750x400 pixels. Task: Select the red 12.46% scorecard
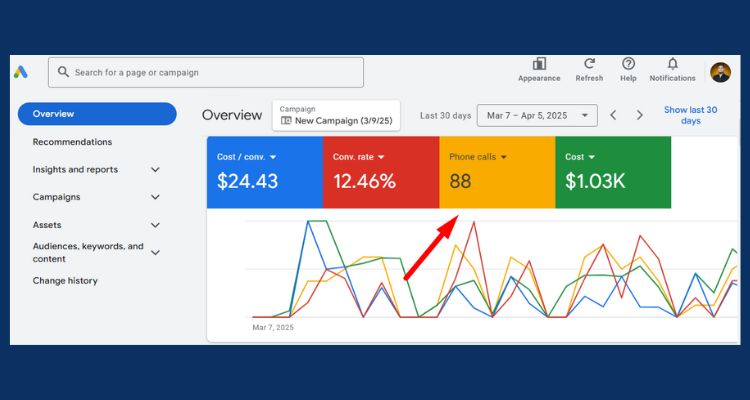pyautogui.click(x=381, y=172)
